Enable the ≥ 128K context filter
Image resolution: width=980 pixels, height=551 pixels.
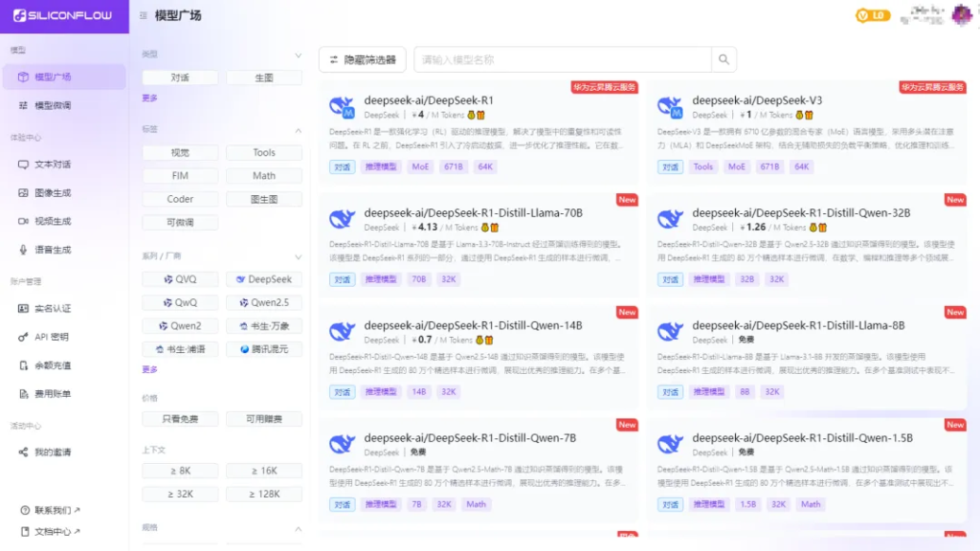264,495
